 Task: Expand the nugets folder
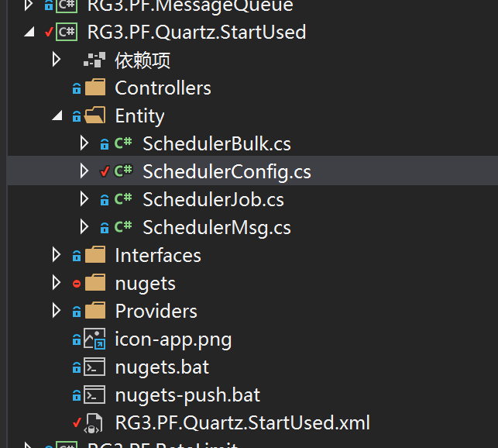[57, 283]
